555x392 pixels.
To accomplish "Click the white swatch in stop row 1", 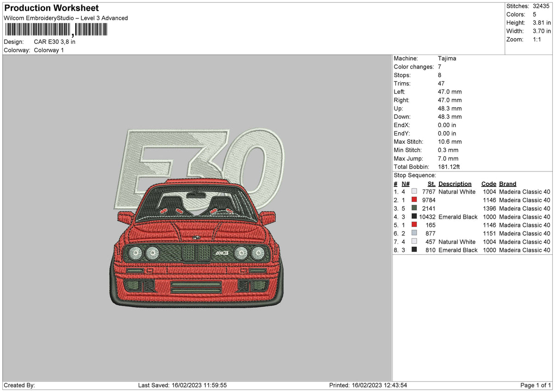I will [414, 191].
